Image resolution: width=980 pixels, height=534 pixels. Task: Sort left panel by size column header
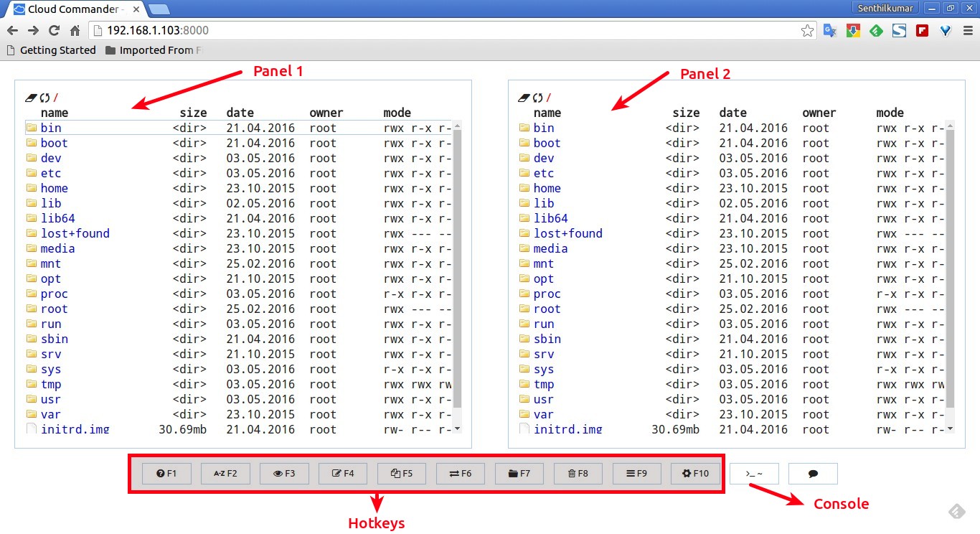pyautogui.click(x=193, y=113)
